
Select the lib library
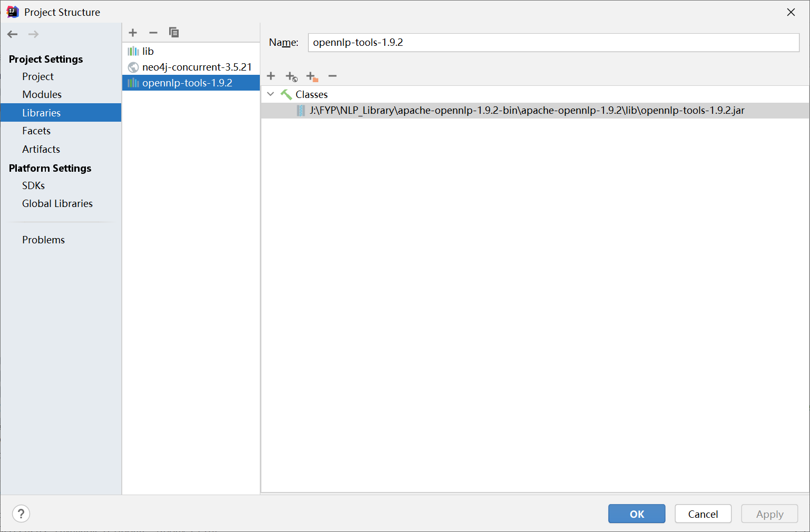pyautogui.click(x=191, y=51)
